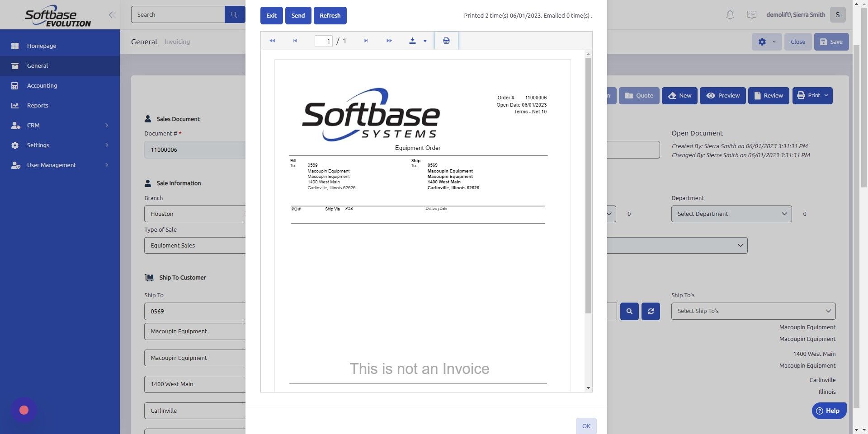
Task: Click the report export download icon
Action: click(x=412, y=41)
